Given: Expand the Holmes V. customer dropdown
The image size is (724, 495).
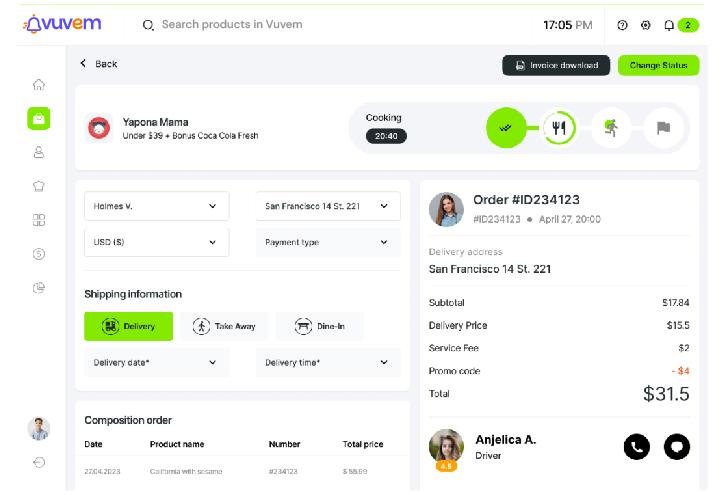Looking at the screenshot, I should [x=157, y=206].
